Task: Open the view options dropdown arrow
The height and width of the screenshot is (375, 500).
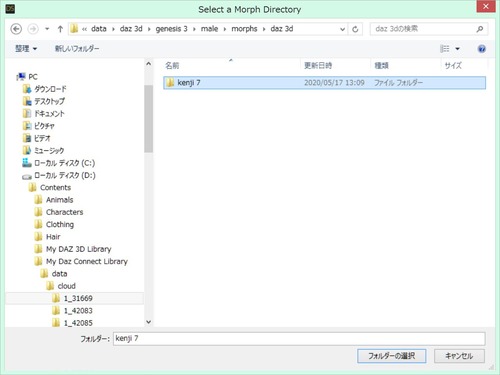Action: [458, 49]
